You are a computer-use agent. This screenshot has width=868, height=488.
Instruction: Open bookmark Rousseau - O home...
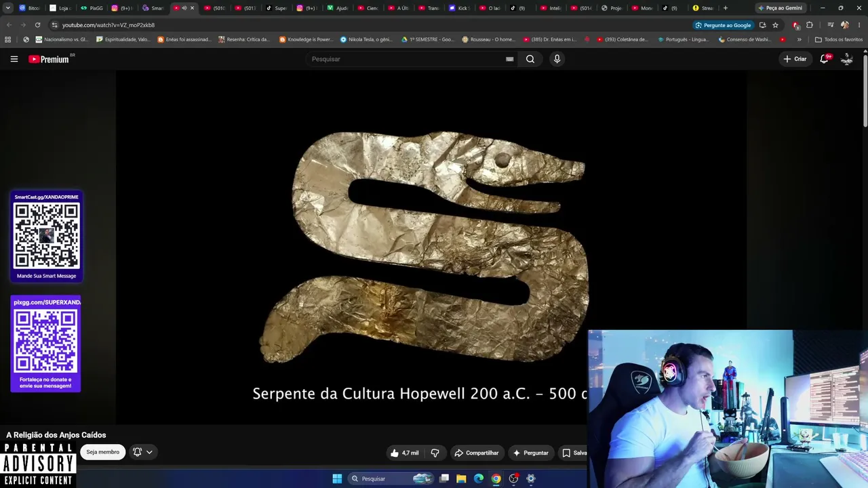click(488, 39)
